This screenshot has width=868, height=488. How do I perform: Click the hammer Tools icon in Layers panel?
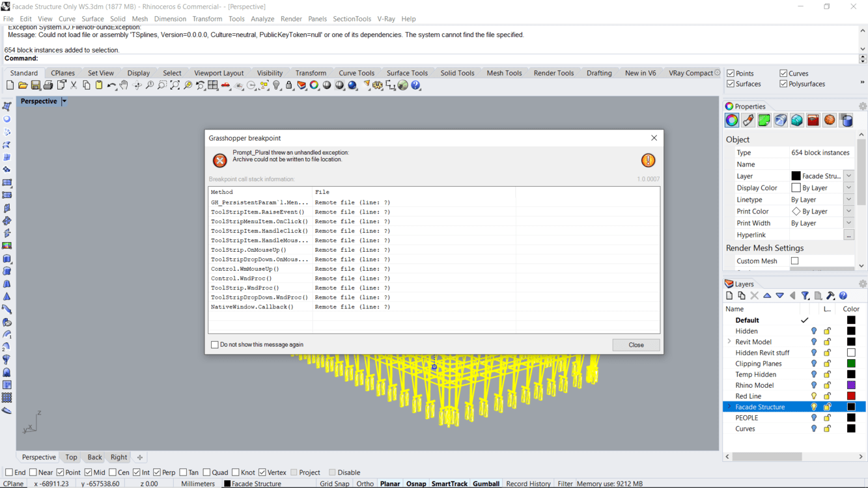point(830,296)
